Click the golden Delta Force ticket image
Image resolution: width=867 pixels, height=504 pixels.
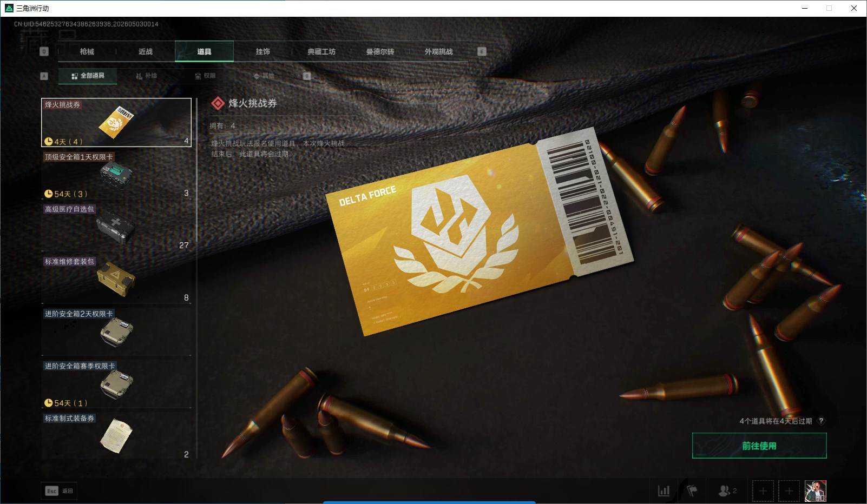[478, 231]
